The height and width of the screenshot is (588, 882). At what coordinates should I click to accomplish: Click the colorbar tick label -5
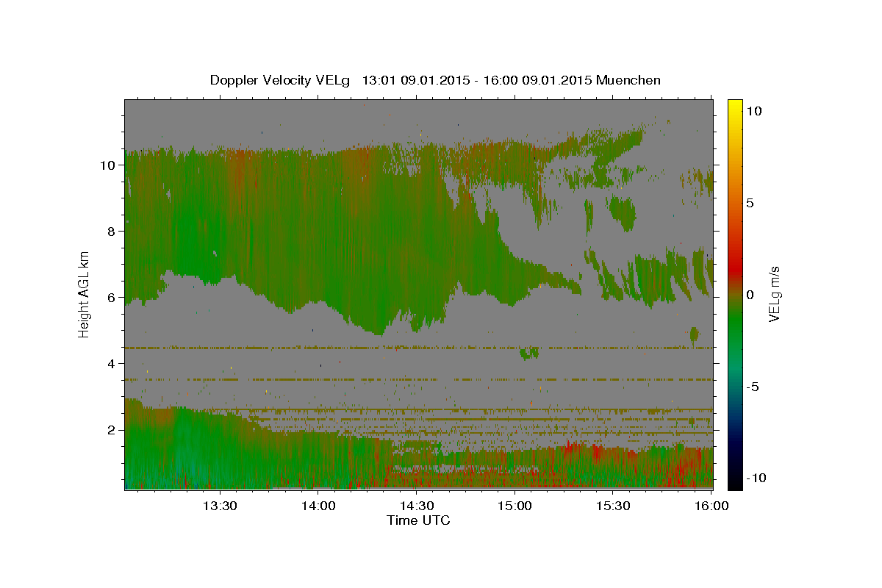pos(751,387)
